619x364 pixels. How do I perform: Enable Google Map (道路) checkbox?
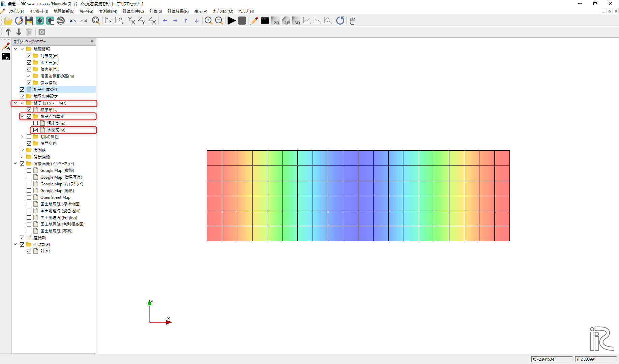click(29, 171)
